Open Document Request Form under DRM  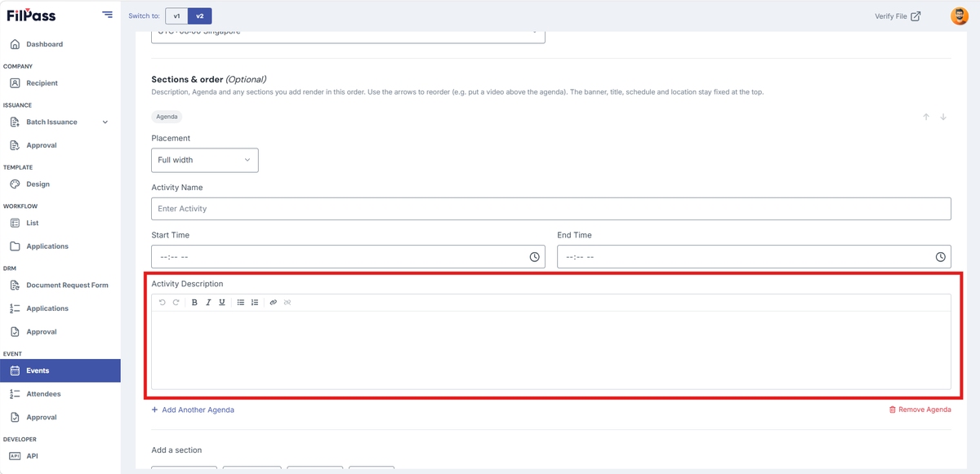tap(60, 286)
